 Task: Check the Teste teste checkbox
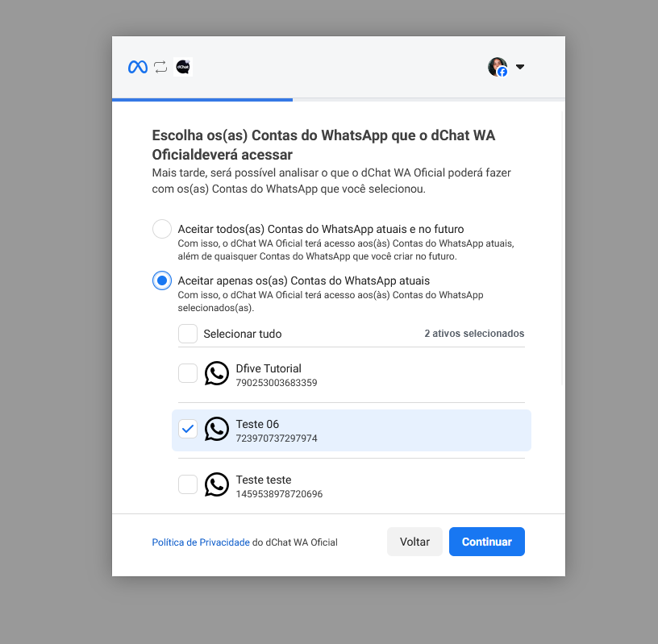pyautogui.click(x=188, y=484)
